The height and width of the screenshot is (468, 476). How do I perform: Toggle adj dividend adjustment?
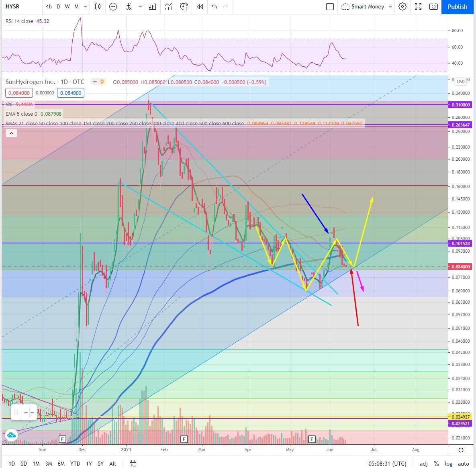[424, 464]
